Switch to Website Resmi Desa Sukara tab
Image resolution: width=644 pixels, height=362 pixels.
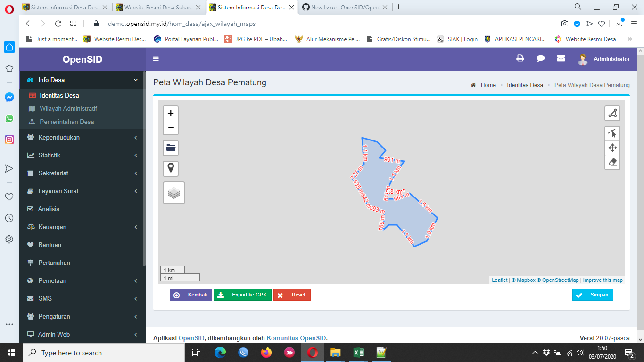click(x=158, y=7)
